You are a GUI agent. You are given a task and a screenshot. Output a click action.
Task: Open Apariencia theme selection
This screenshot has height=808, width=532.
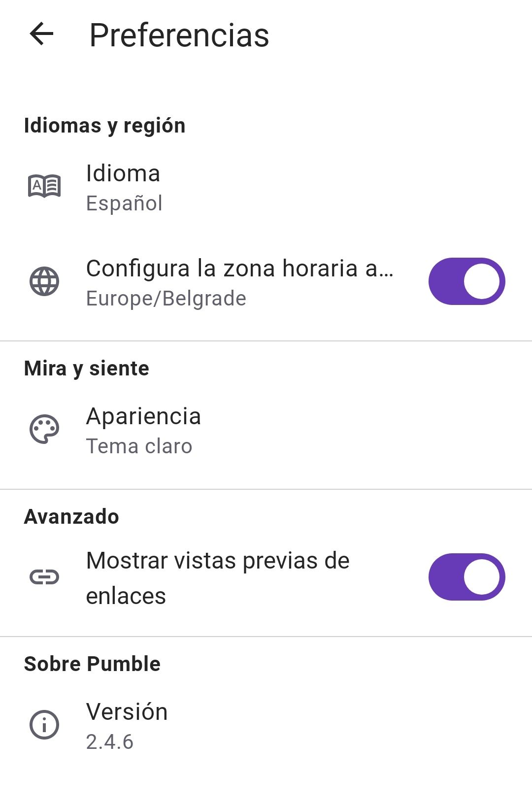click(x=143, y=416)
